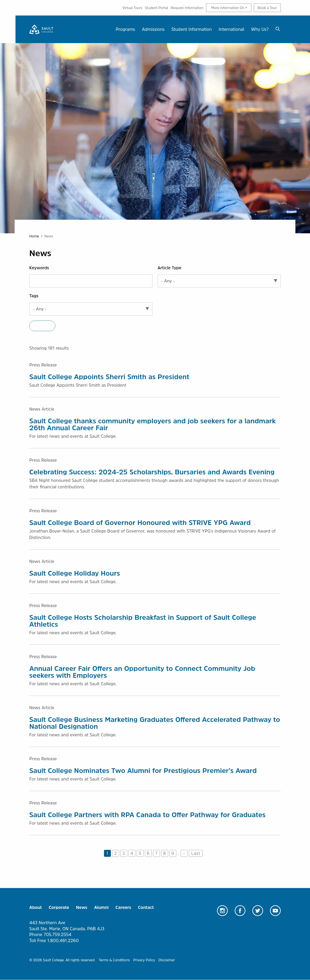The width and height of the screenshot is (310, 980).
Task: Open the Admissions menu
Action: pyautogui.click(x=153, y=29)
